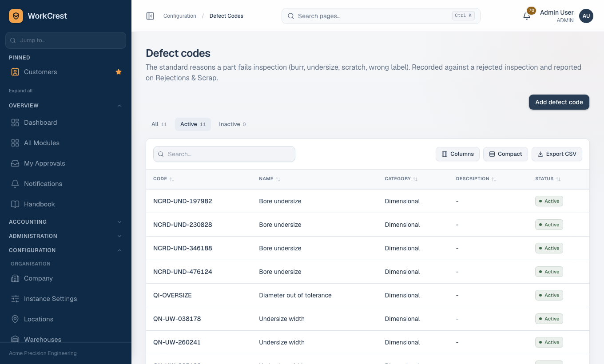Switch to the All tab

click(159, 124)
